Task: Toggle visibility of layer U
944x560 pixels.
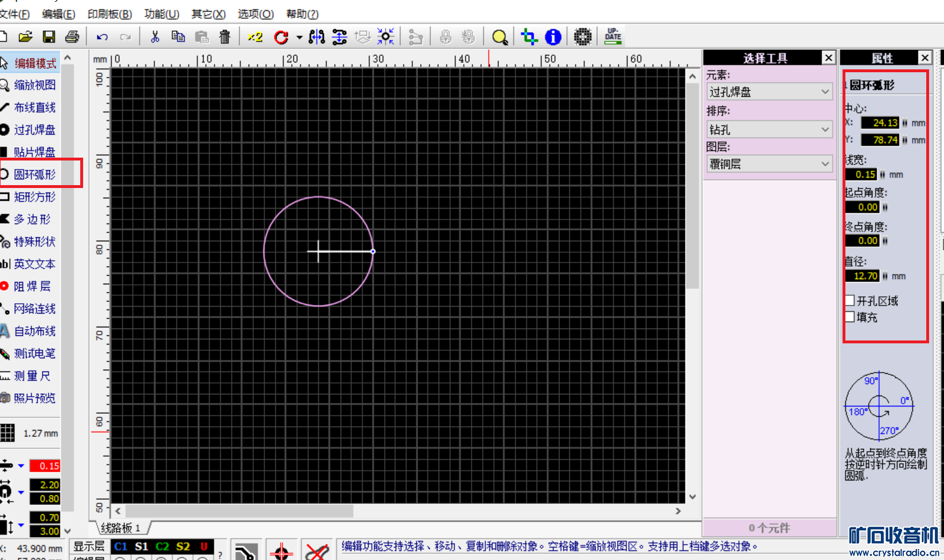Action: coord(203,547)
